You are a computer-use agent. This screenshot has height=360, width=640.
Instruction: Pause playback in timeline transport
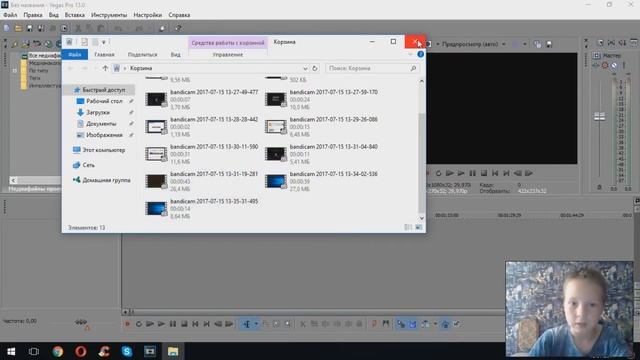tap(173, 324)
